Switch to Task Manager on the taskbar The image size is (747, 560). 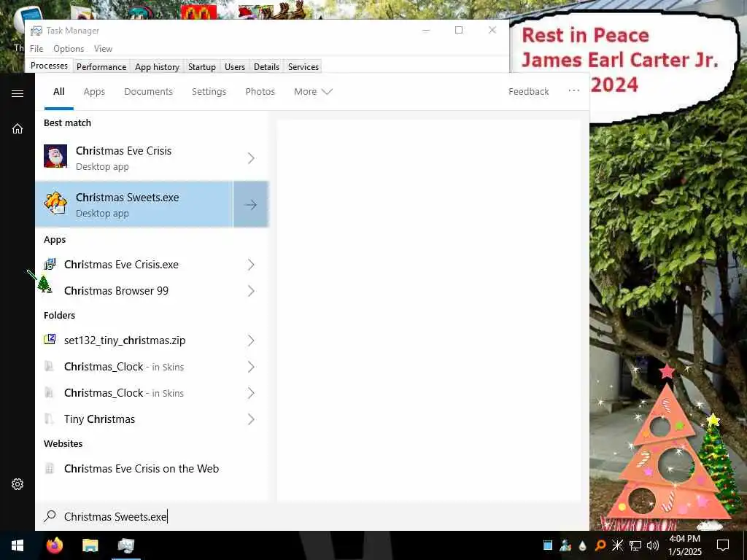point(126,545)
